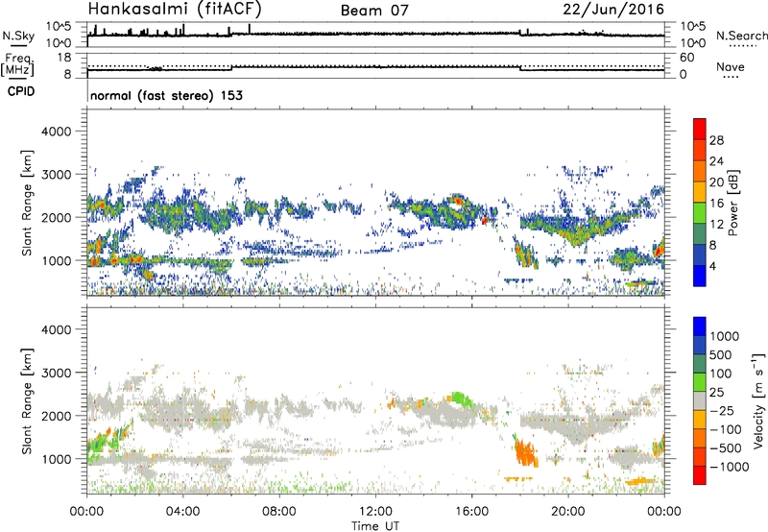Click the Velocity [m s-1] colorbar label
The height and width of the screenshot is (532, 768).
point(758,400)
